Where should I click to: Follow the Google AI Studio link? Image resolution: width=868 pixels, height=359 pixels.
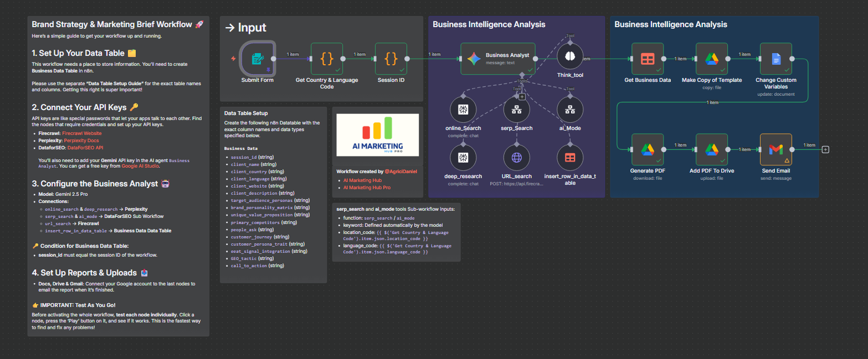(142, 166)
